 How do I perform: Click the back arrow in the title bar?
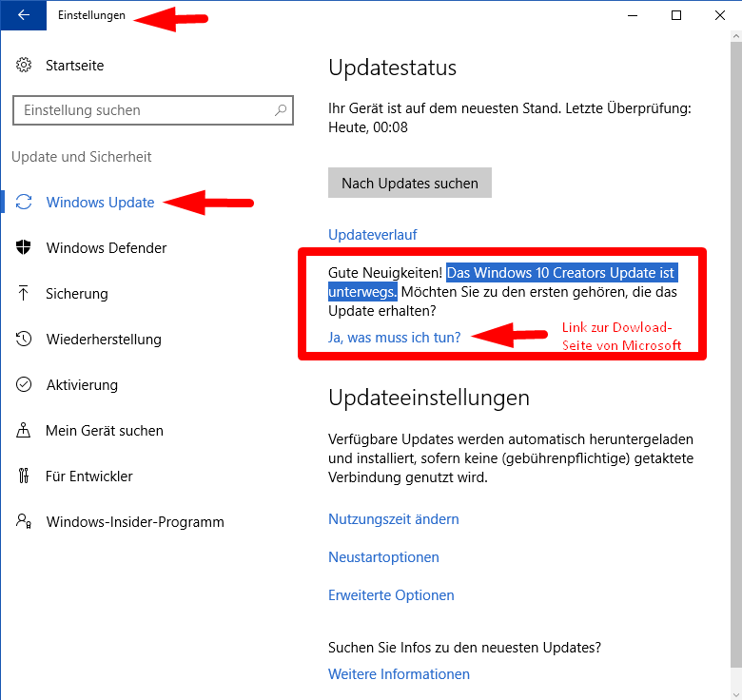click(x=23, y=15)
